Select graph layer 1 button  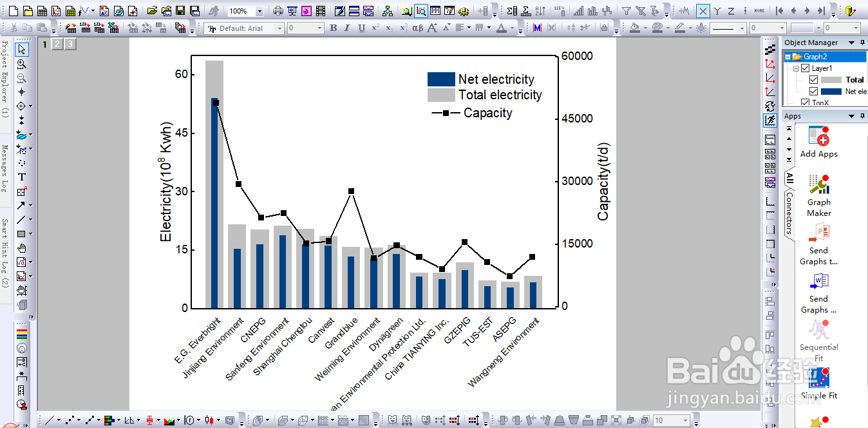[44, 44]
